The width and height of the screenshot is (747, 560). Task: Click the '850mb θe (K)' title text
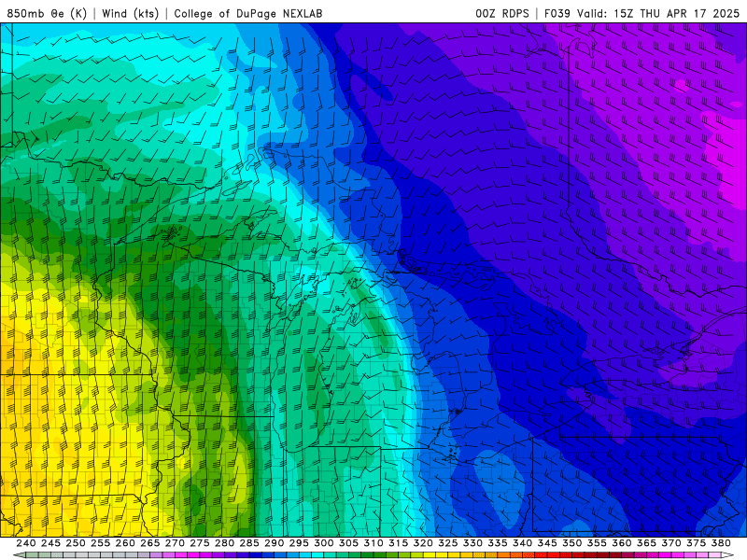(47, 13)
